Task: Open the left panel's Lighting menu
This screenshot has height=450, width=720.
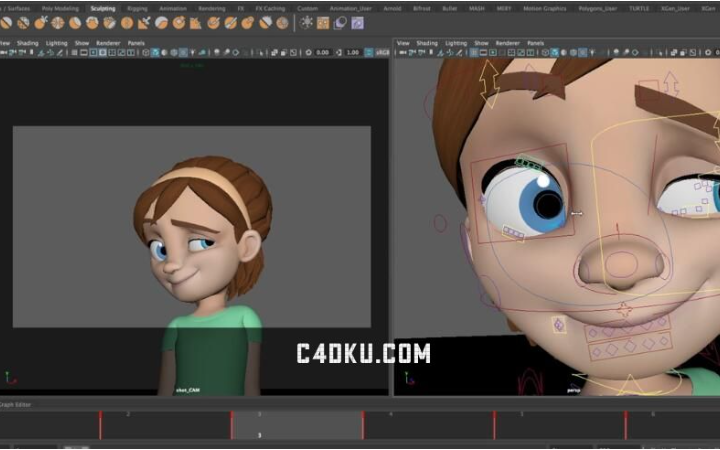Action: [56, 43]
